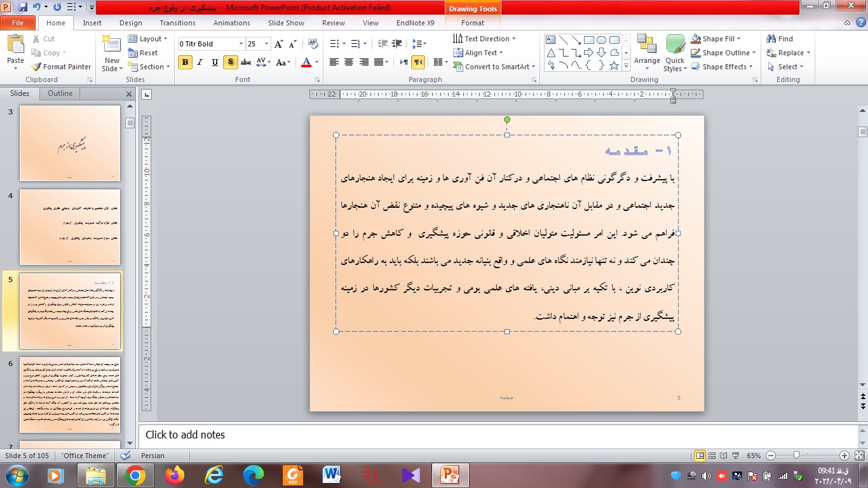868x488 pixels.
Task: Fit slide to current window
Action: tap(858, 456)
